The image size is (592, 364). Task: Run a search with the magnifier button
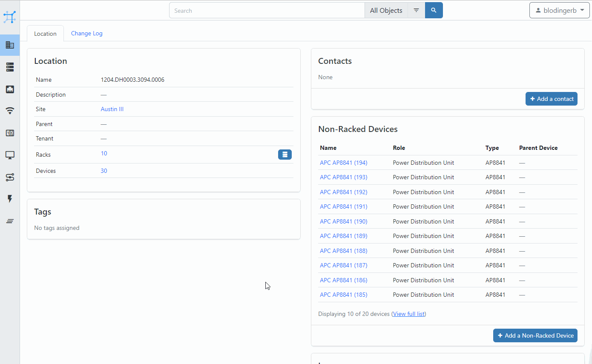pos(434,10)
